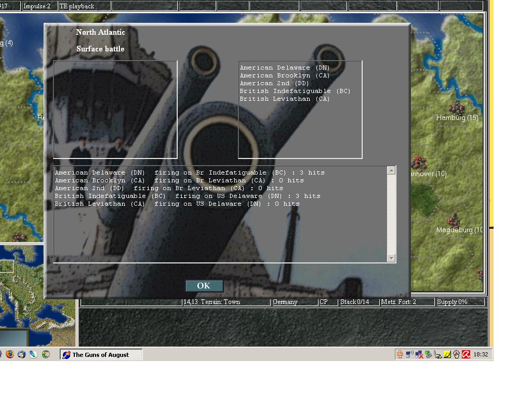This screenshot has height=399, width=532.
Task: Click log line Delaware firing on Indefatiguable
Action: (190, 172)
